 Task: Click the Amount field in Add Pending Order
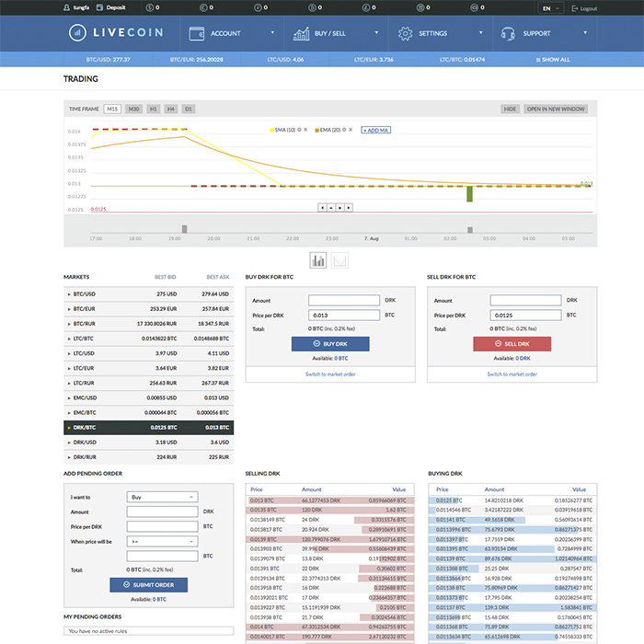click(162, 512)
